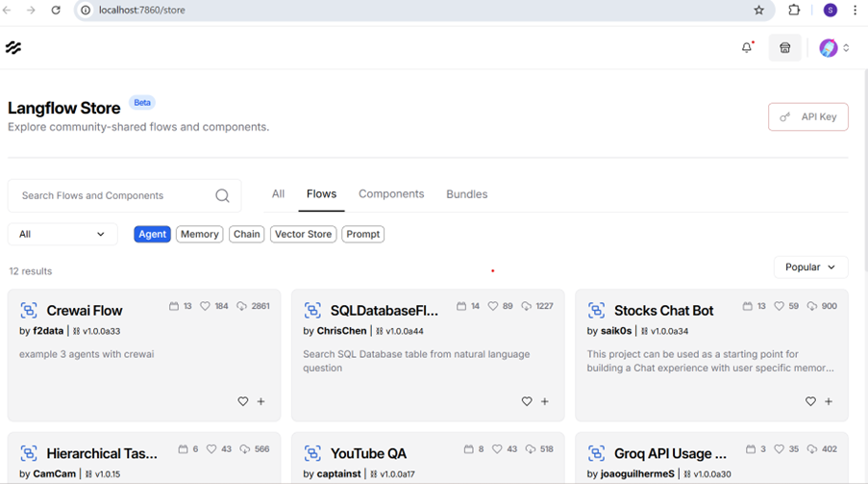868x484 pixels.
Task: Open the browser three-dot menu
Action: [x=856, y=10]
